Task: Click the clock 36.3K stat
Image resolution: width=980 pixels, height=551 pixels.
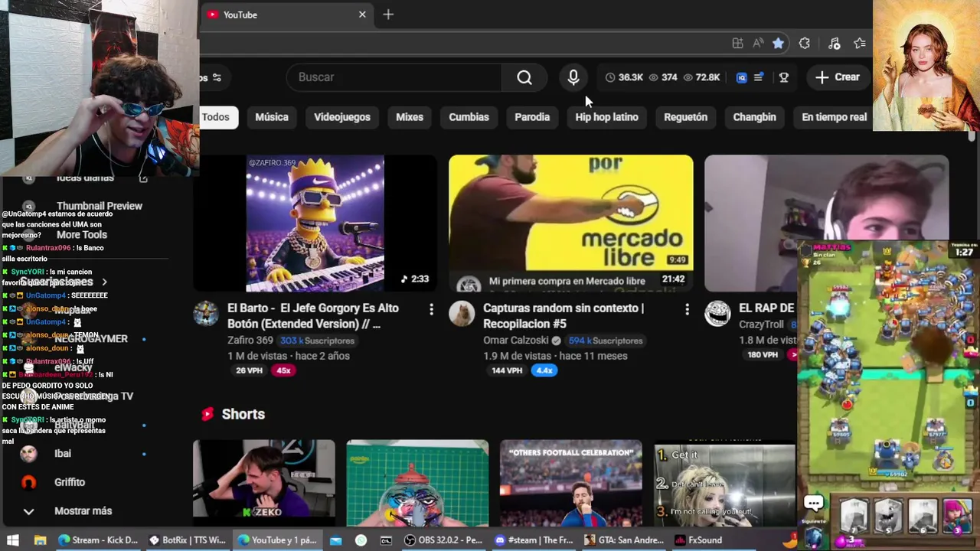Action: pos(624,77)
